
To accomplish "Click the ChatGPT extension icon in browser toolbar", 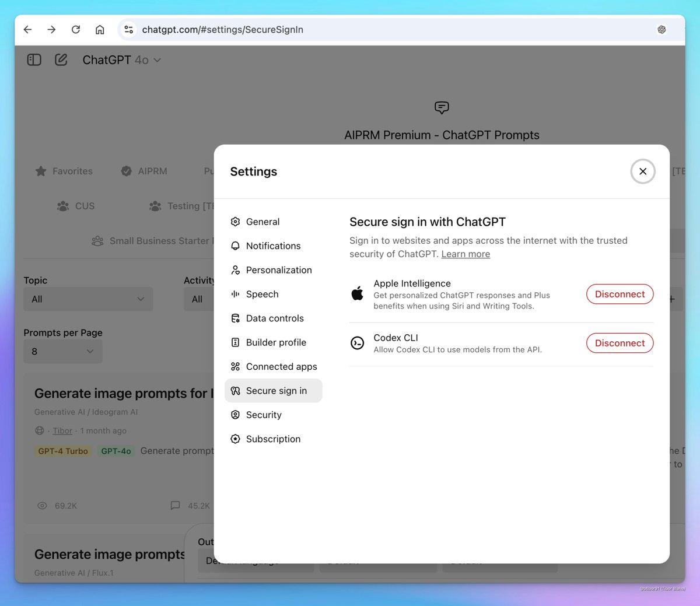I will pos(661,30).
